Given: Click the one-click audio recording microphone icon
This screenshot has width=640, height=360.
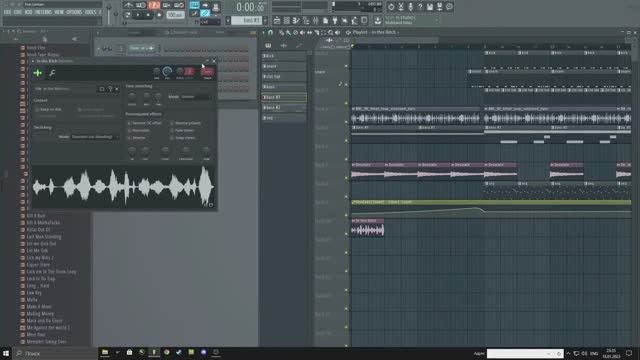Looking at the screenshot, I should [x=410, y=7].
